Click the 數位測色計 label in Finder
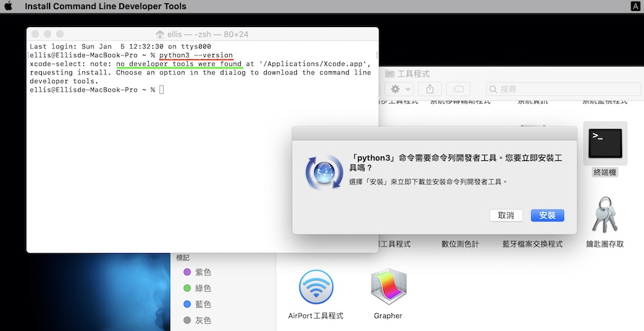This screenshot has height=331, width=644. tap(460, 244)
